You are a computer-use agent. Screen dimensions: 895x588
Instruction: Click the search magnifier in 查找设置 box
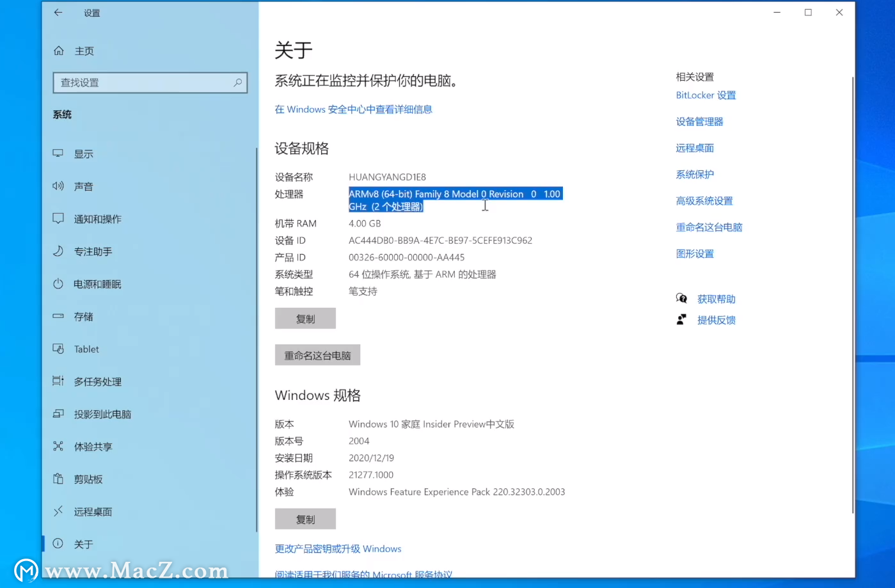tap(237, 83)
